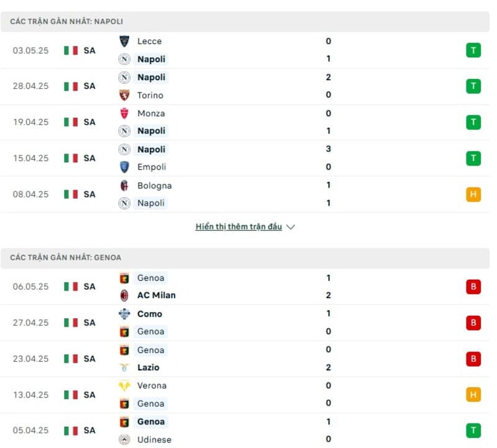The image size is (497, 448).
Task: Click the Lecce club crest icon
Action: [124, 41]
